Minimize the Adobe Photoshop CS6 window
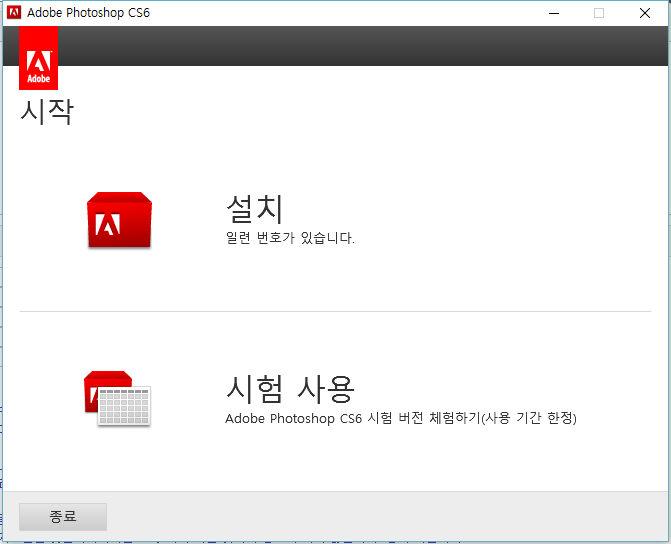The height and width of the screenshot is (544, 671). coord(554,13)
